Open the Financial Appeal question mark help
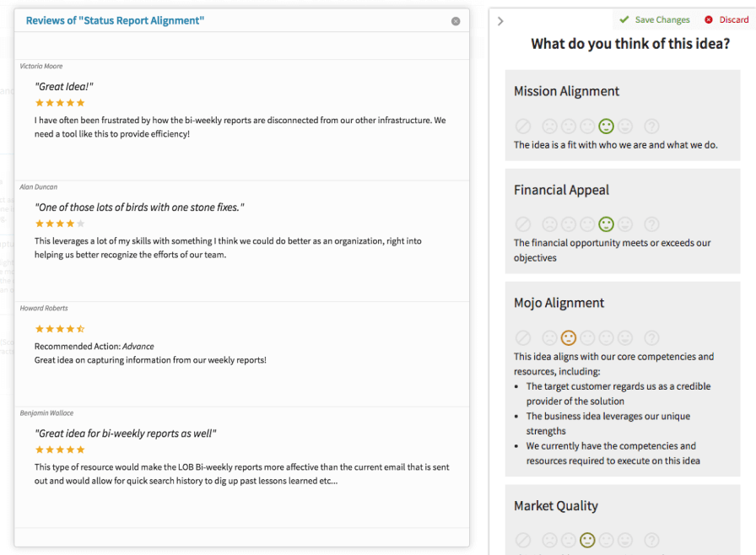Screen dimensions: 756x555 (x=651, y=224)
